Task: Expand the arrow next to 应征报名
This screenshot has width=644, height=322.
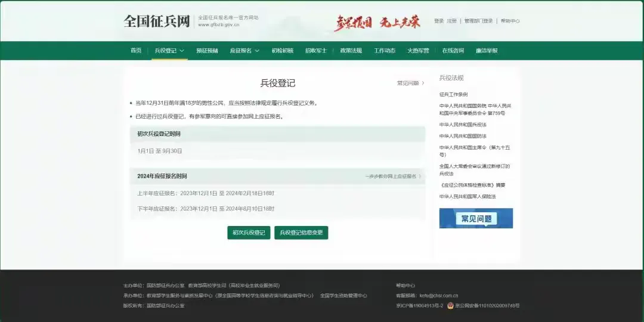Action: 257,51
